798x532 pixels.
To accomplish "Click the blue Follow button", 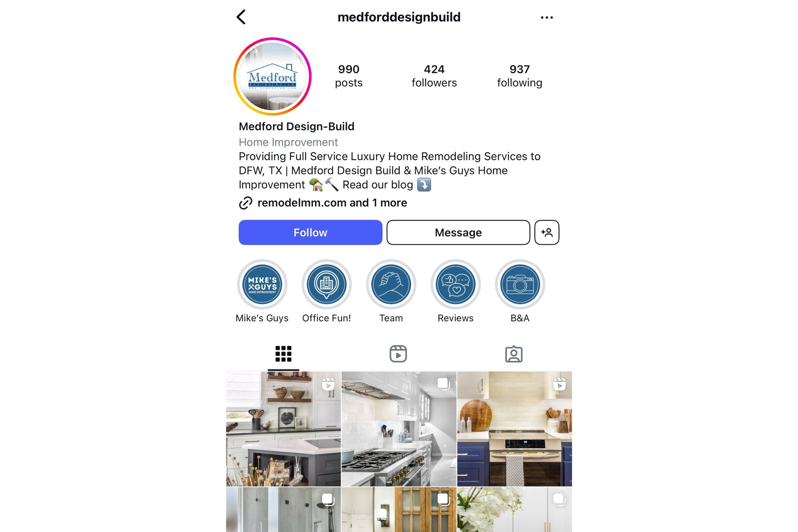I will coord(310,232).
